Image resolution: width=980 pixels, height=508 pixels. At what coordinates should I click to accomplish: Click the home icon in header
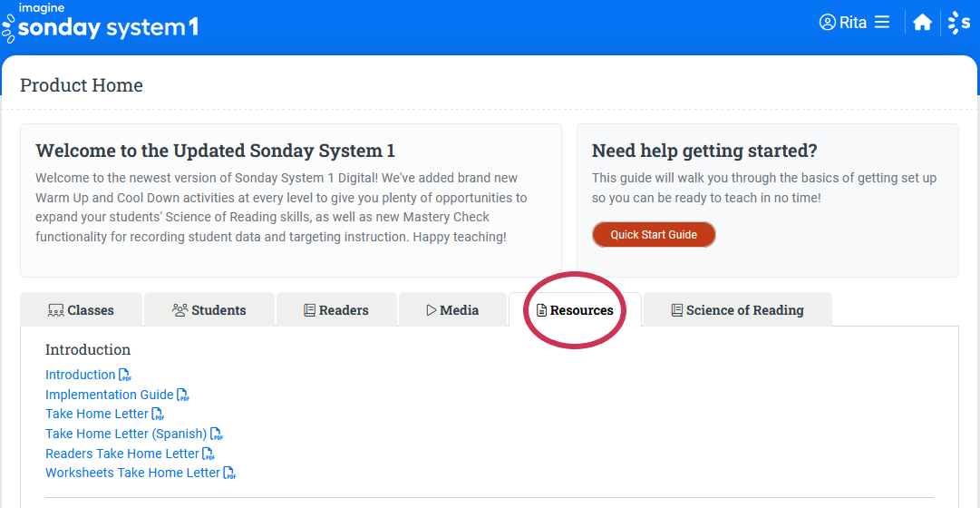[x=922, y=23]
